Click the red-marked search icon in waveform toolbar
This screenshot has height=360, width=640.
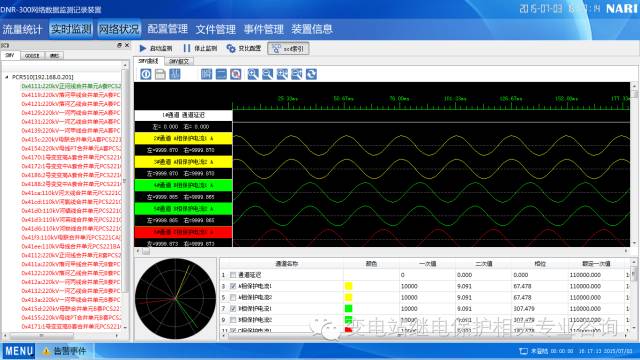236,74
